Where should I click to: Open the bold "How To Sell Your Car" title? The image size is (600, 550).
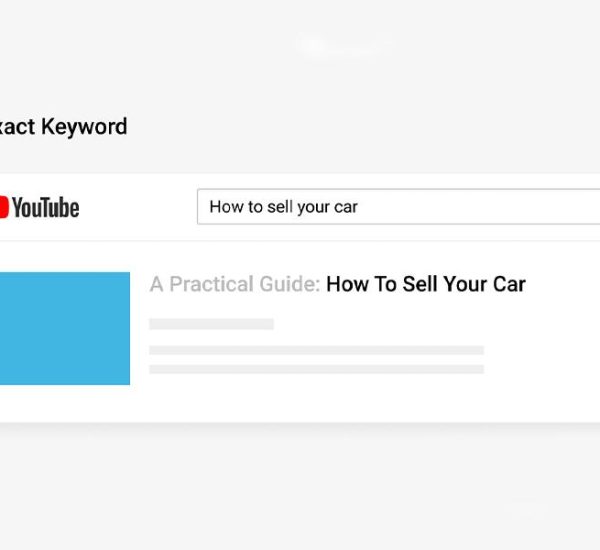coord(425,284)
